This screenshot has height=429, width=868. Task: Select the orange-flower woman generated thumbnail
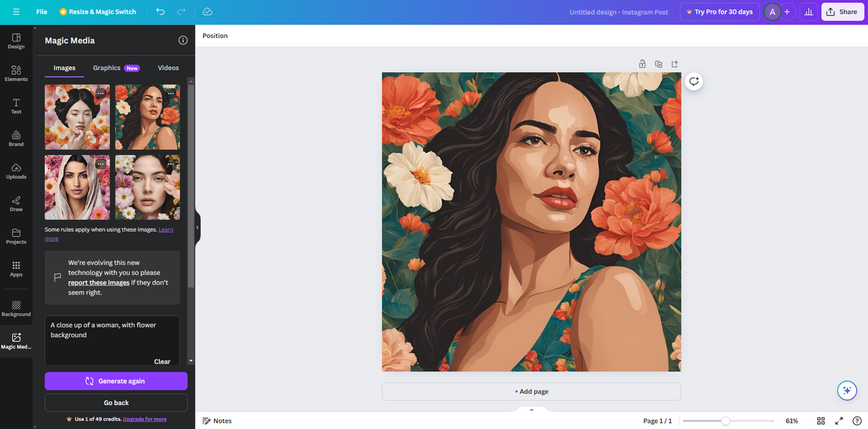click(x=148, y=117)
